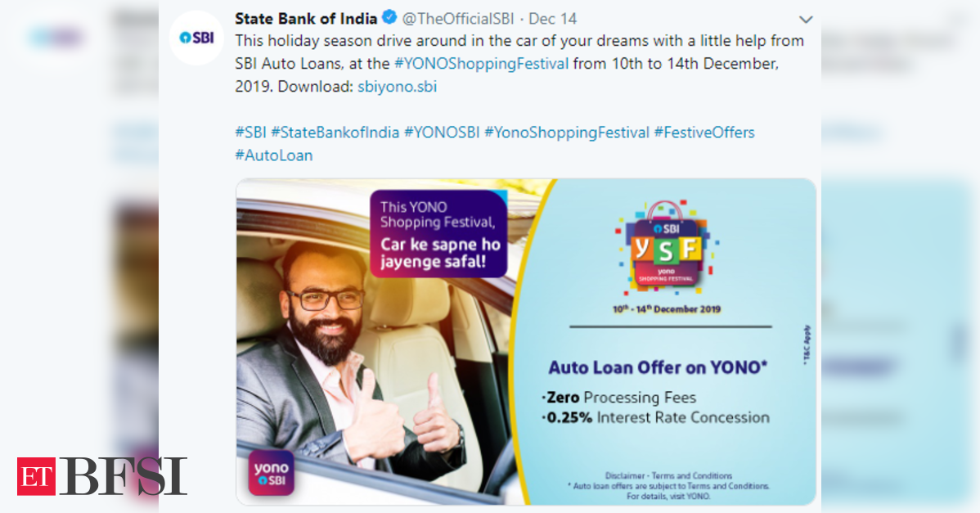Image resolution: width=980 pixels, height=513 pixels.
Task: Click the YSF shopping bag logo
Action: click(x=666, y=248)
